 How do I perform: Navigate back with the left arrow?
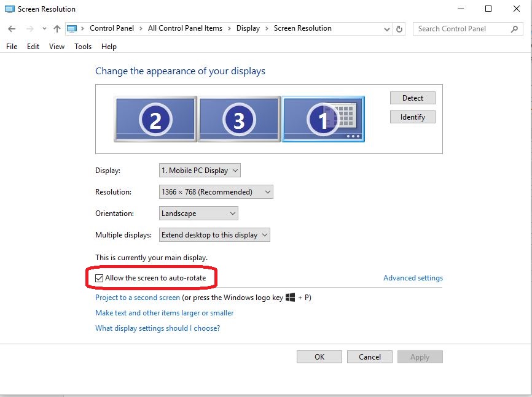(x=10, y=28)
